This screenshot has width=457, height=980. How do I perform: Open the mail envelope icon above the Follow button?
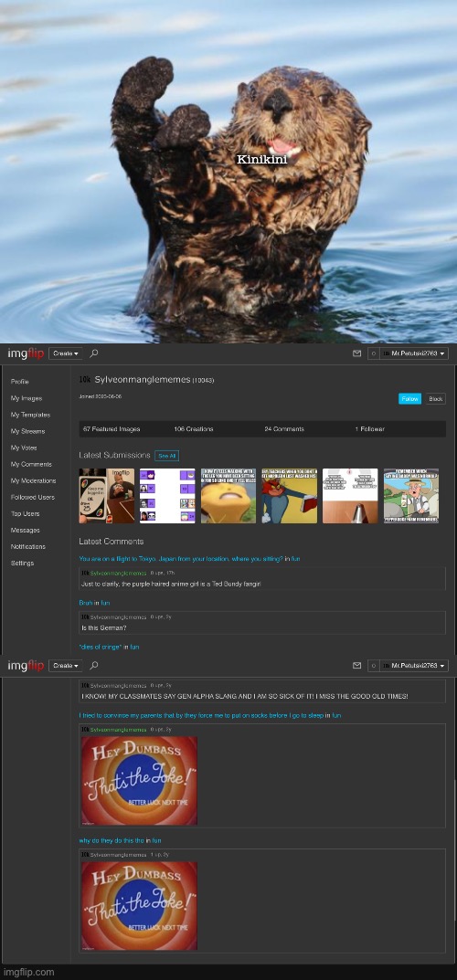coord(357,353)
